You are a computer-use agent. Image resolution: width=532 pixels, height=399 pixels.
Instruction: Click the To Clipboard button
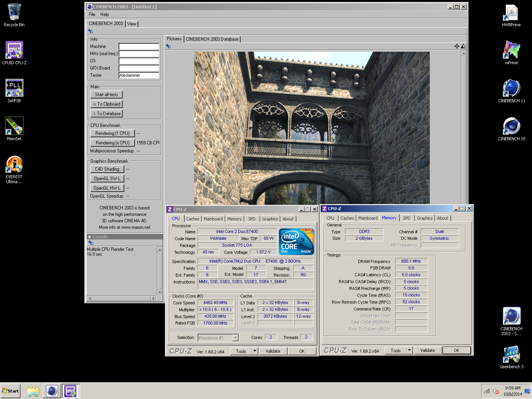pos(106,104)
